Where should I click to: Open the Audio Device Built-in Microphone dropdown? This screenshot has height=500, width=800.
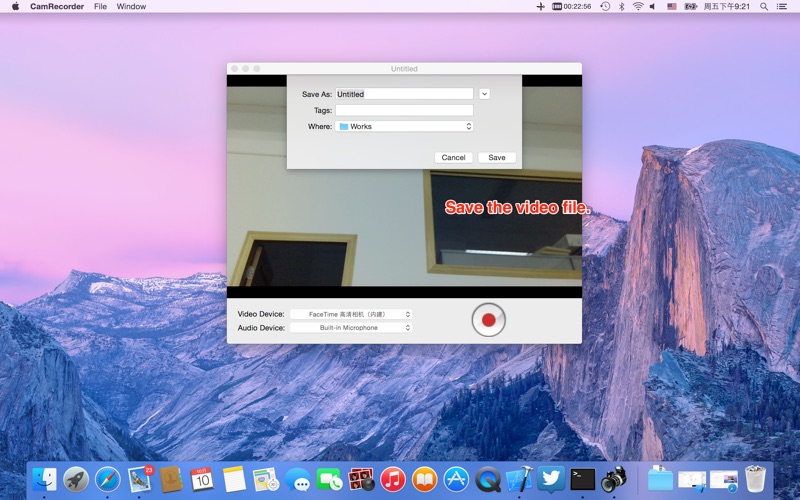(351, 328)
